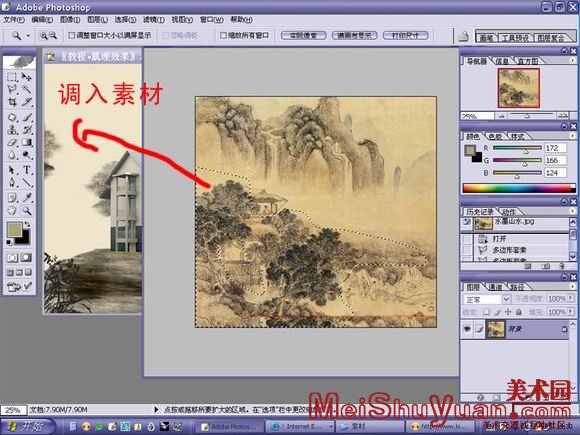
Task: Toggle the lock image pixels option
Action: (497, 312)
